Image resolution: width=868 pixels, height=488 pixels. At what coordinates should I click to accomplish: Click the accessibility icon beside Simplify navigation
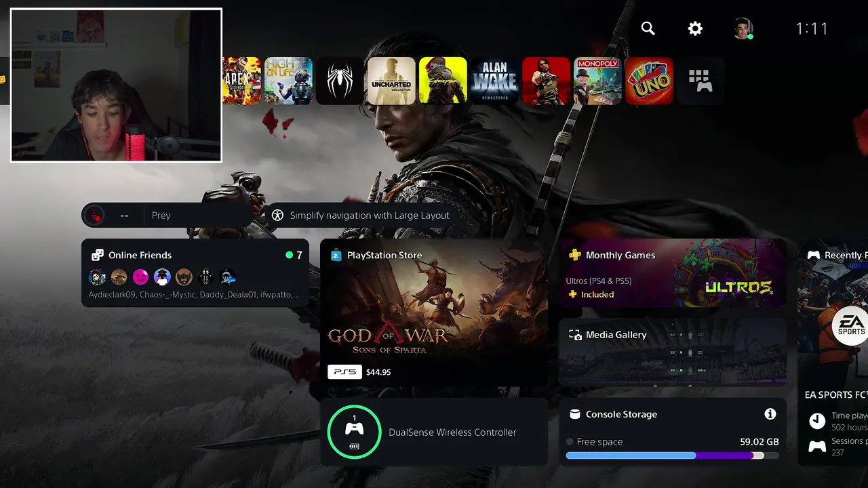click(x=277, y=215)
